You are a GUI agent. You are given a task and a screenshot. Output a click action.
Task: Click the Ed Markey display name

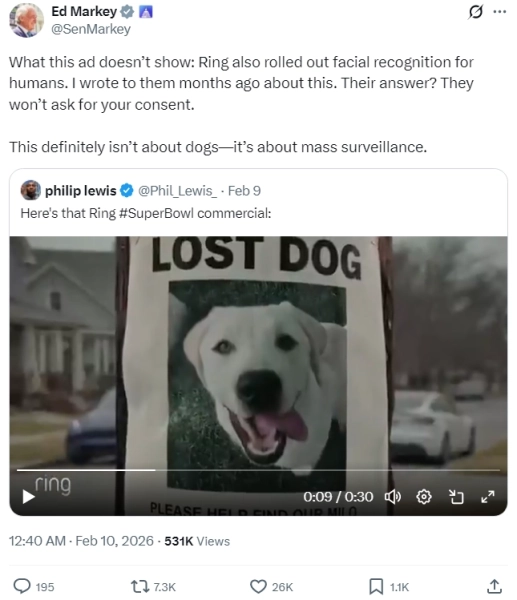coord(84,11)
